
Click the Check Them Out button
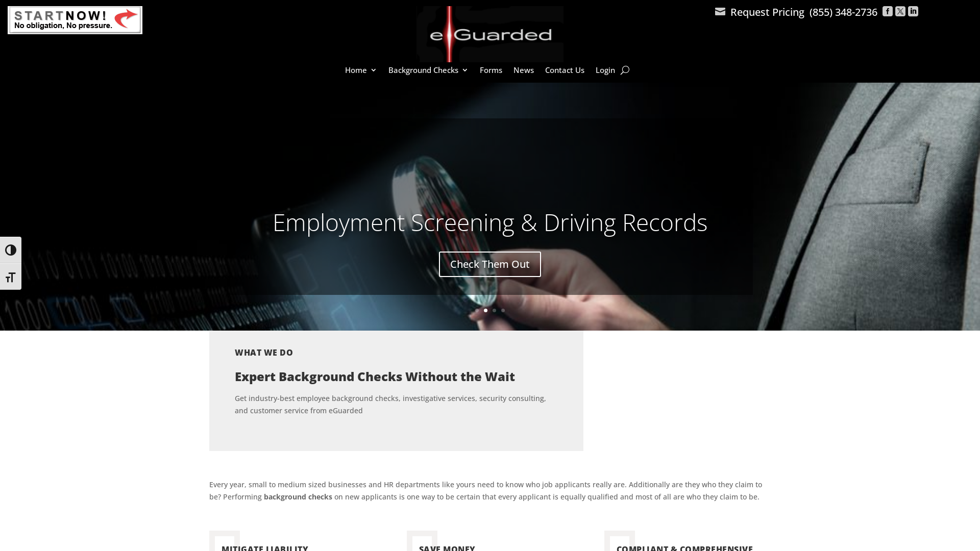point(489,264)
